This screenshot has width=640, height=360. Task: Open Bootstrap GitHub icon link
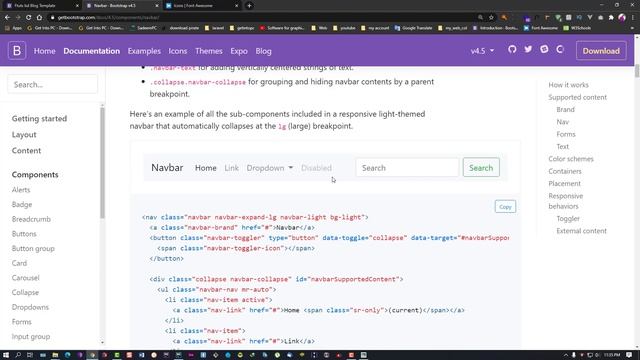click(x=512, y=49)
